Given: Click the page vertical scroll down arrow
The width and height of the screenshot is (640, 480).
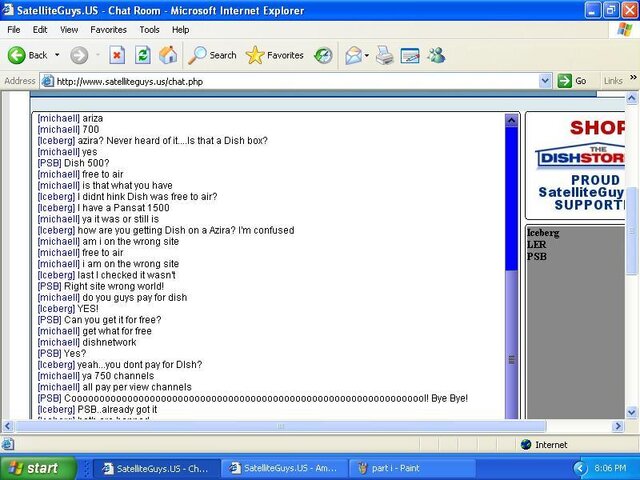Looking at the screenshot, I should coord(631,412).
